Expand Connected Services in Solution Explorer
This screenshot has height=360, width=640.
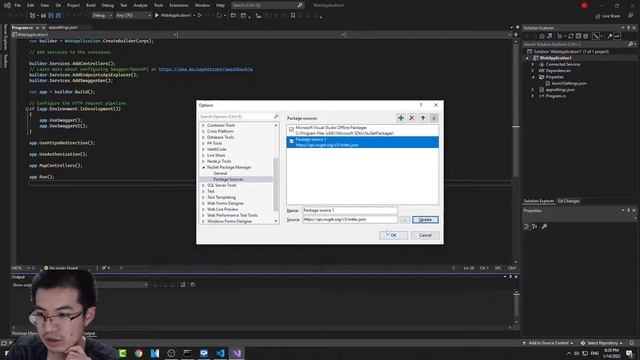click(x=533, y=64)
